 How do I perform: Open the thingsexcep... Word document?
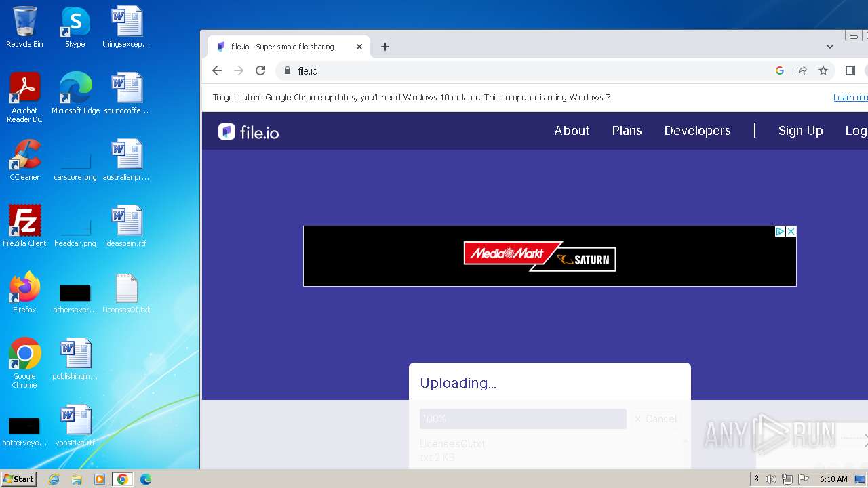(x=126, y=27)
